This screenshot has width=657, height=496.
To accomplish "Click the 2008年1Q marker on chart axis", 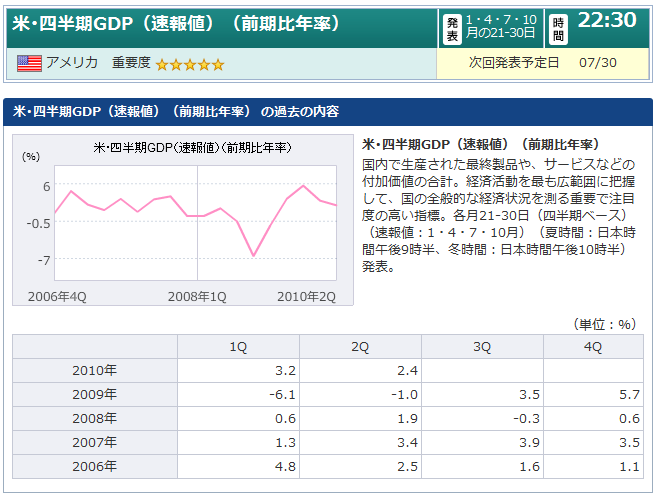I will tap(197, 296).
